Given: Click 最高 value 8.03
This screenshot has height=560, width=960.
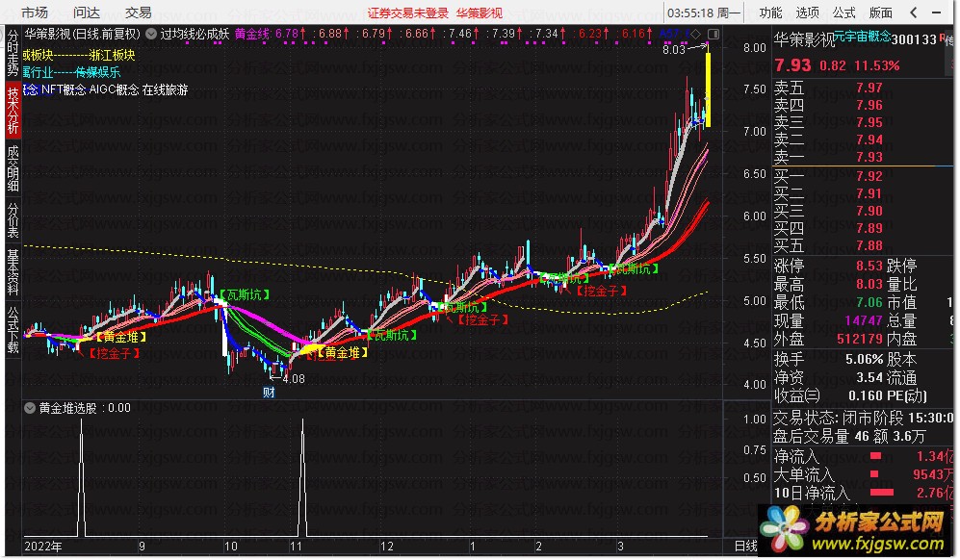Looking at the screenshot, I should (x=869, y=284).
